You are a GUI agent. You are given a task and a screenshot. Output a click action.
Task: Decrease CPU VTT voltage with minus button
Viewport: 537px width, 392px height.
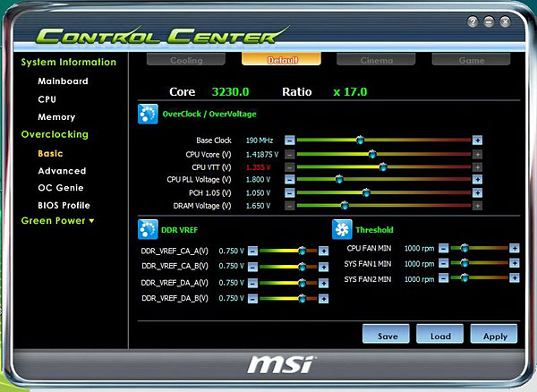[x=289, y=167]
